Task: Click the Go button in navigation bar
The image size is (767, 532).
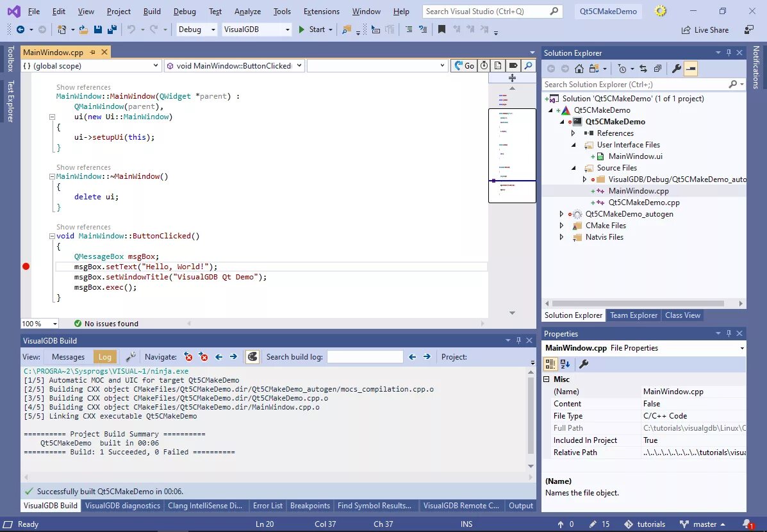Action: (x=464, y=65)
